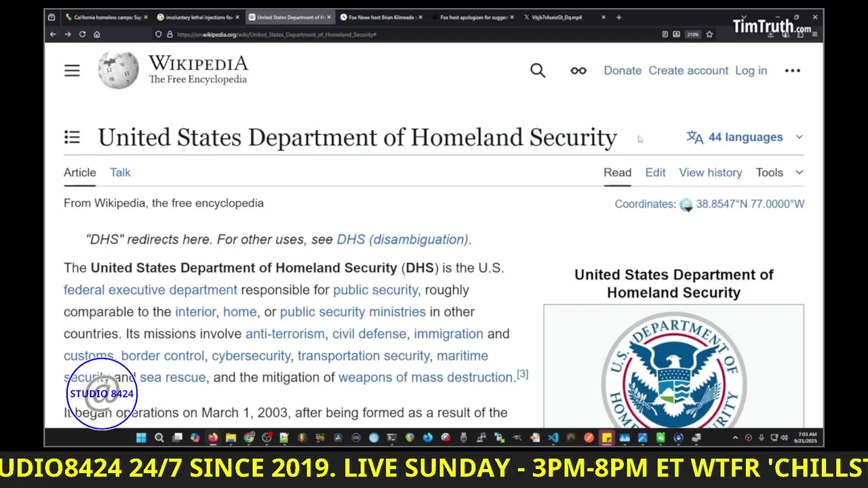Select the Read view tab
Image resolution: width=868 pixels, height=488 pixels.
pyautogui.click(x=618, y=172)
